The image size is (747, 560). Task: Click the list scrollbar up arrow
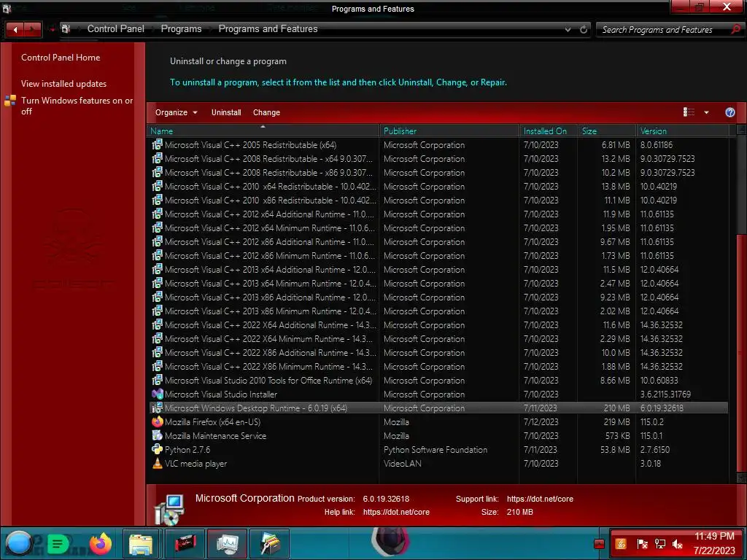click(x=741, y=130)
